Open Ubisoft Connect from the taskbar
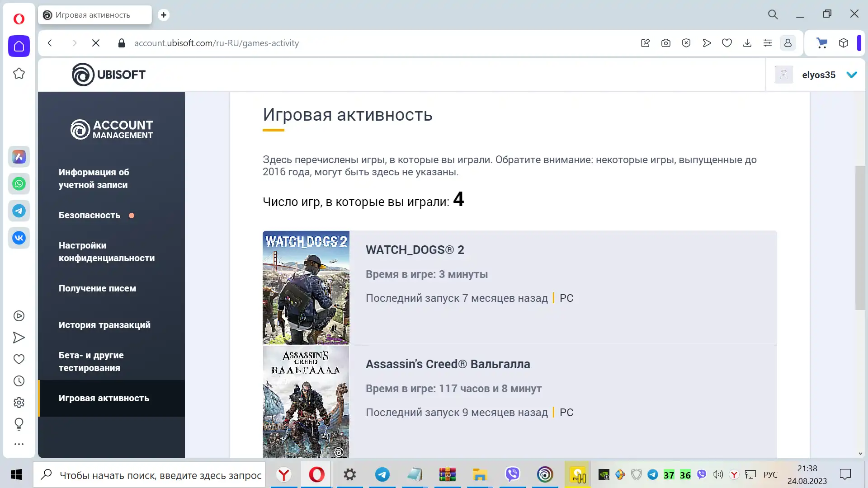The height and width of the screenshot is (488, 868). click(545, 475)
